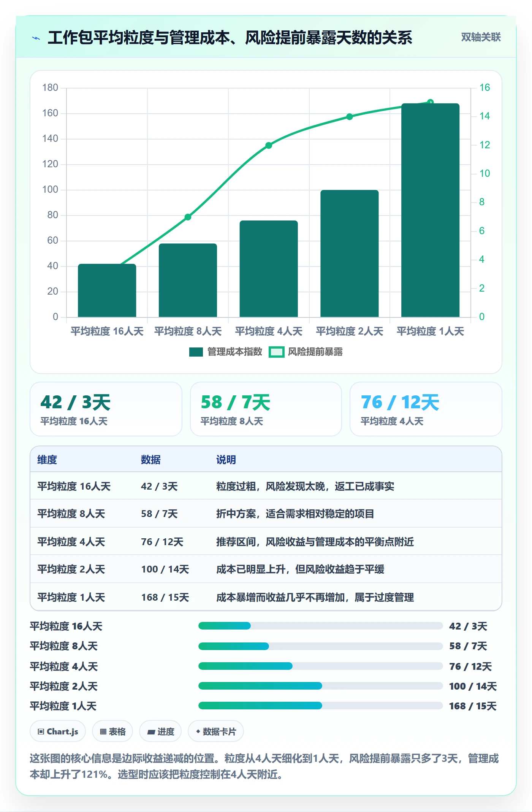Click the x-axis label 平均粒度 1人天

pos(431,331)
